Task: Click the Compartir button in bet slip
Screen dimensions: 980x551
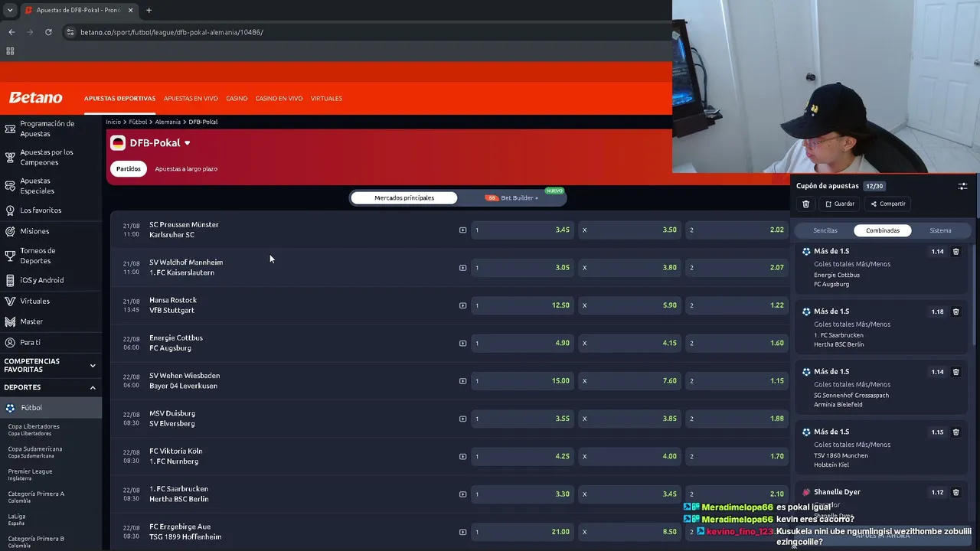Action: 888,204
